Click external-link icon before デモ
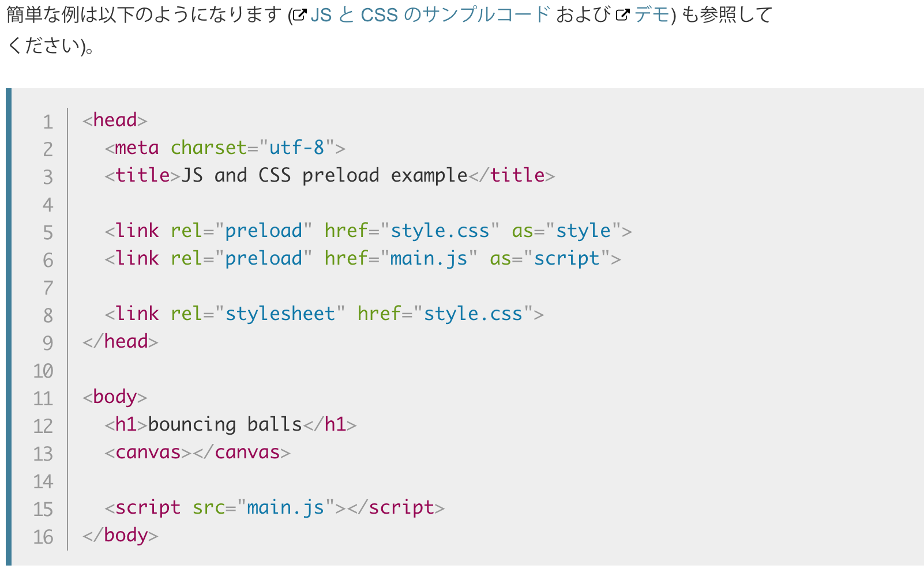924x584 pixels. click(x=623, y=16)
